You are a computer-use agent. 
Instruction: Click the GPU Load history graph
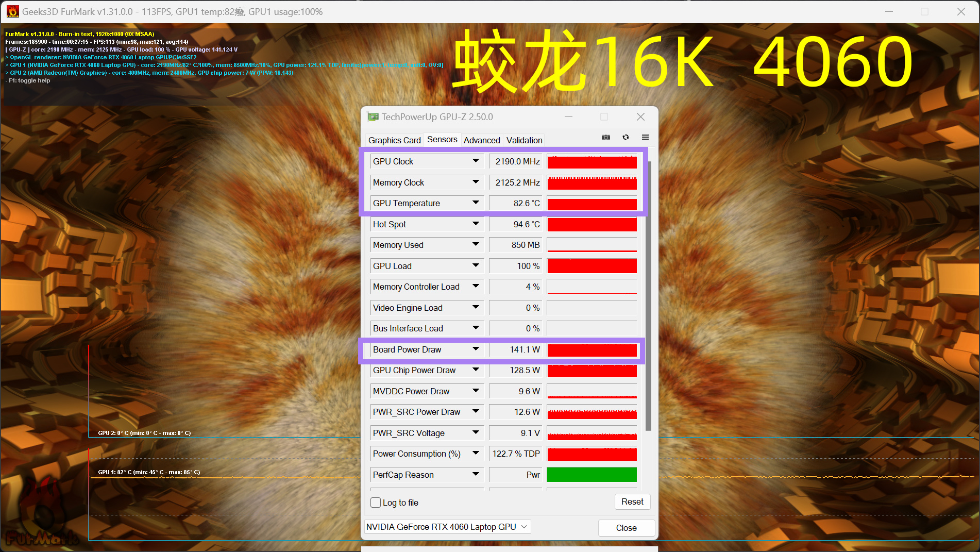coord(592,266)
